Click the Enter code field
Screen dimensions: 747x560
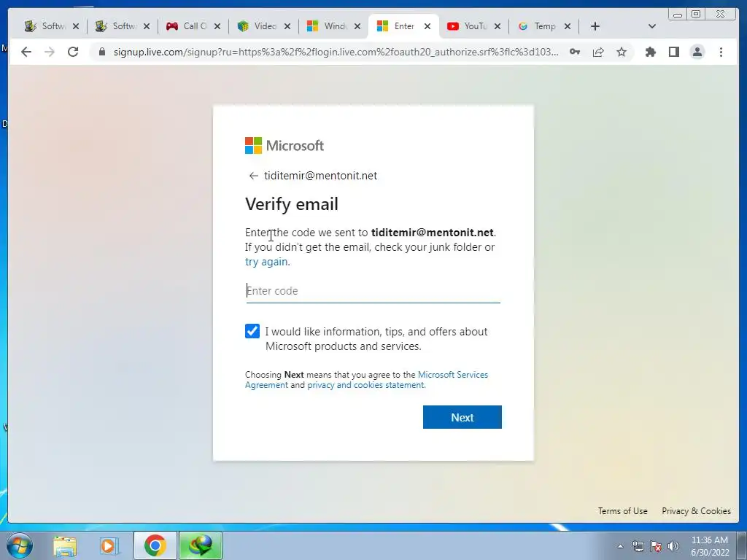coord(373,291)
